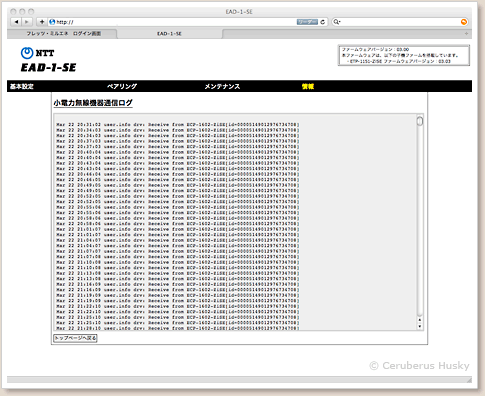The height and width of the screenshot is (396, 485).
Task: Click the orange icon in the search field
Action: [464, 22]
